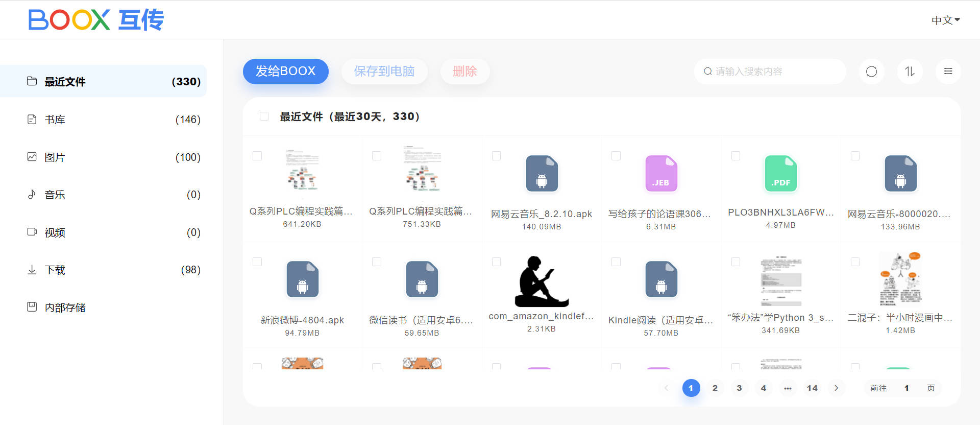Click the 删除 button
Screen dimensions: 980x425
[x=465, y=72]
